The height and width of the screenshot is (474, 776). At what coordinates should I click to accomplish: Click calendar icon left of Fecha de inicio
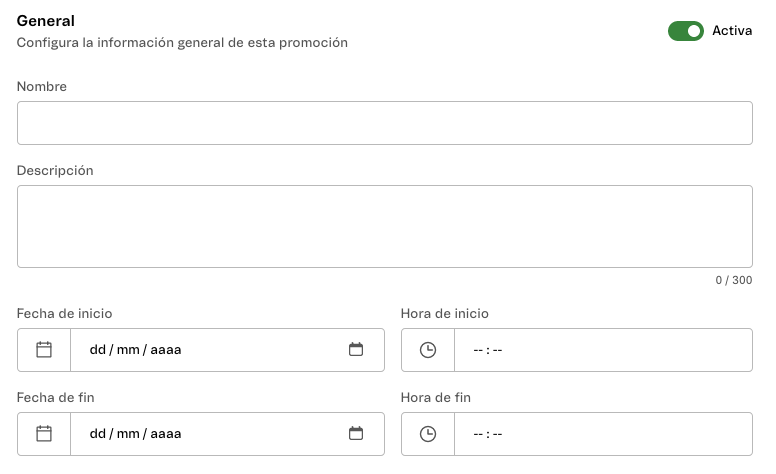coord(44,350)
